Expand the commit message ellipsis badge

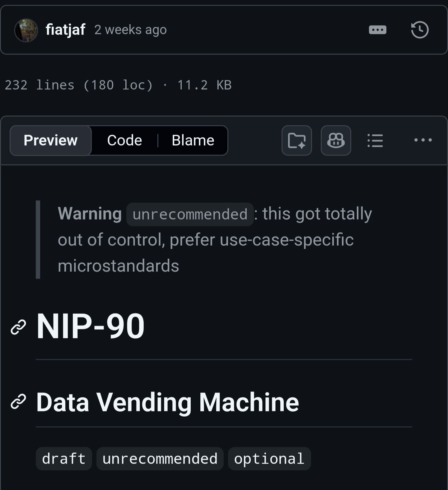point(377,30)
